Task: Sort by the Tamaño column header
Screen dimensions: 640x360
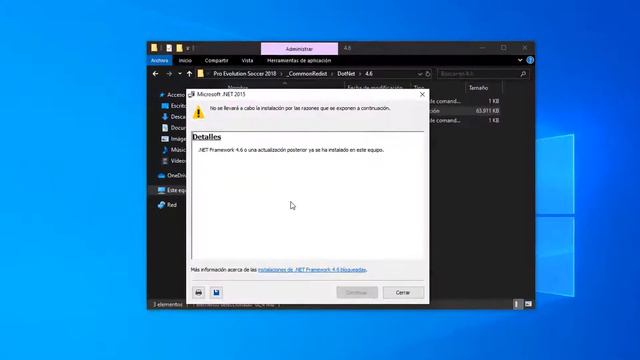Action: (478, 88)
